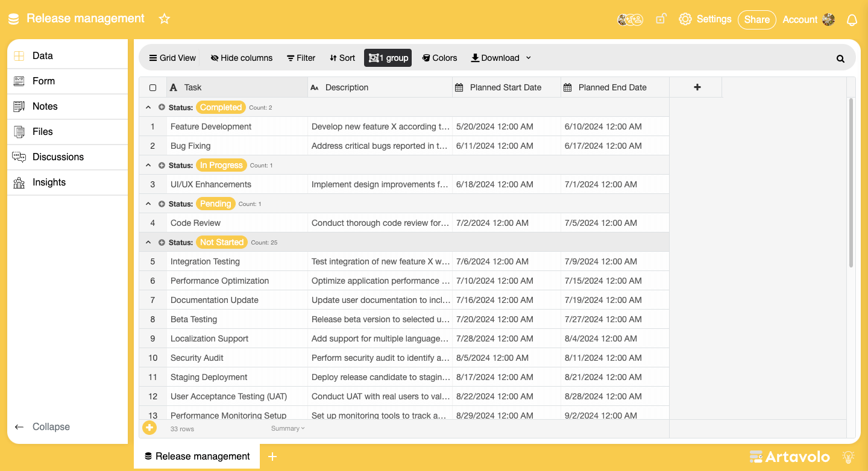
Task: Click the calendar icon of Planned Start Date
Action: click(x=459, y=87)
